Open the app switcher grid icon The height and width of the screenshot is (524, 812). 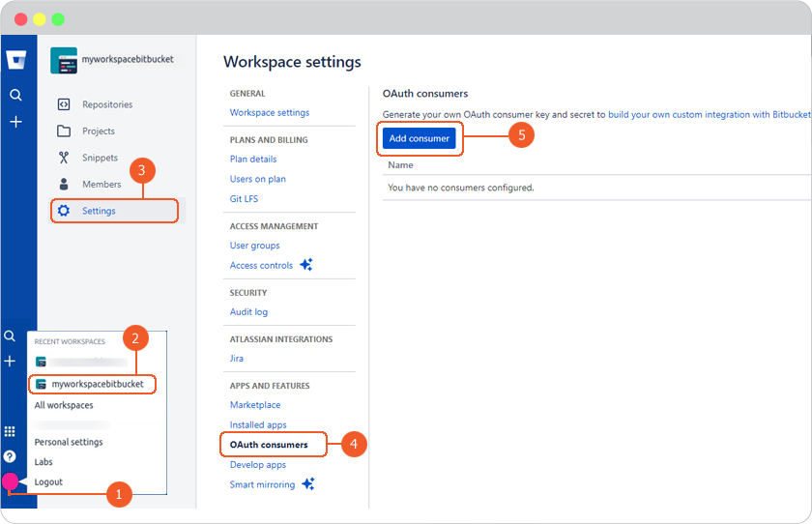(x=10, y=431)
